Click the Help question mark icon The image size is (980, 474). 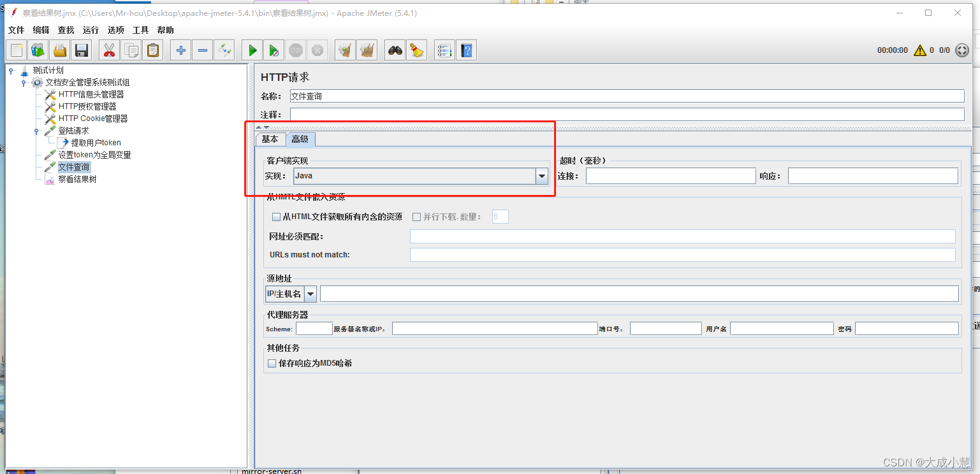[x=467, y=50]
